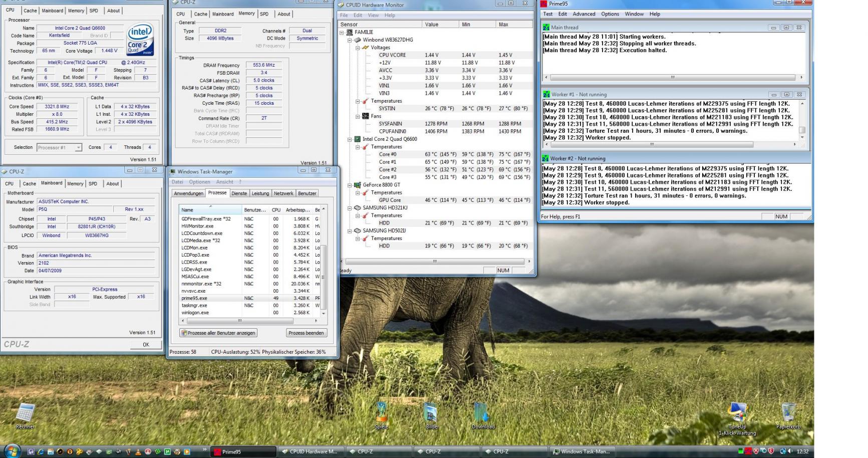Activate Windows Task-Manager taskbar button
Viewport: 868px width, 458px height.
(x=583, y=451)
